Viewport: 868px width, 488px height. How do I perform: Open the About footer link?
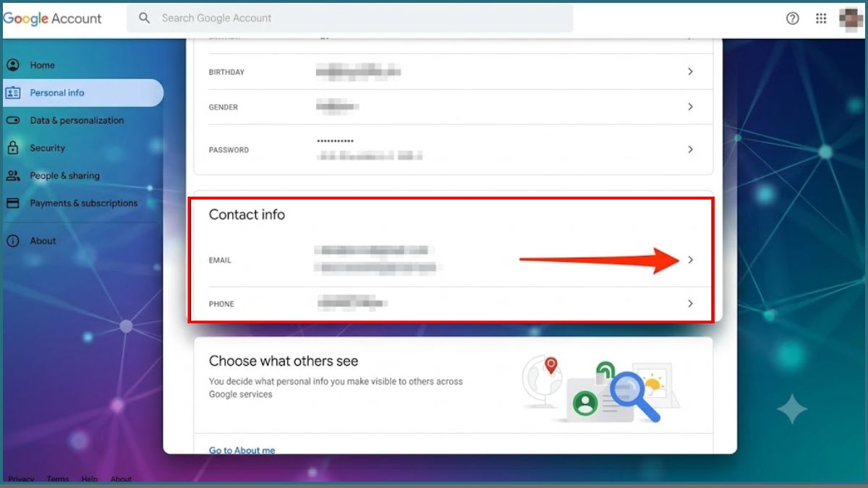(121, 479)
